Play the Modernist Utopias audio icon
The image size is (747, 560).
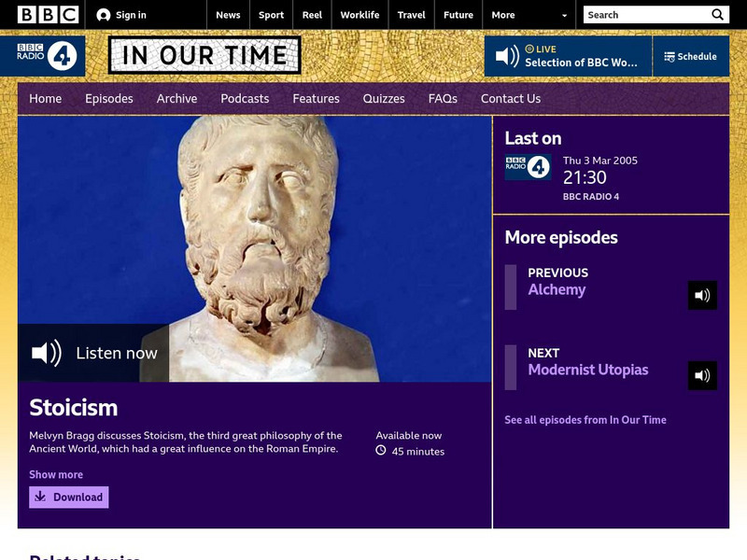(702, 375)
